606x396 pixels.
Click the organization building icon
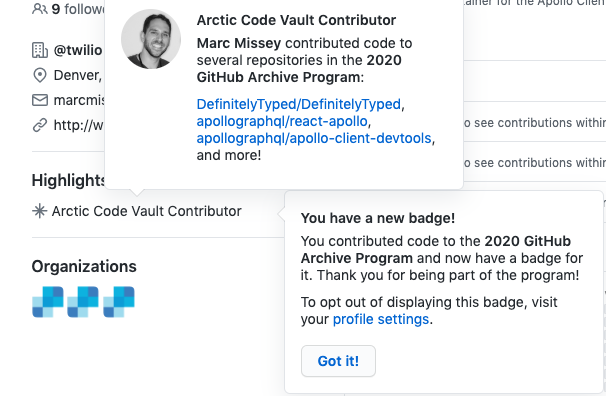(40, 50)
